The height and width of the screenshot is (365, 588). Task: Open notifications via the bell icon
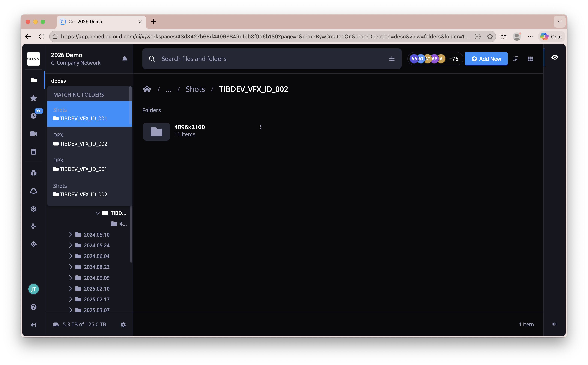125,59
